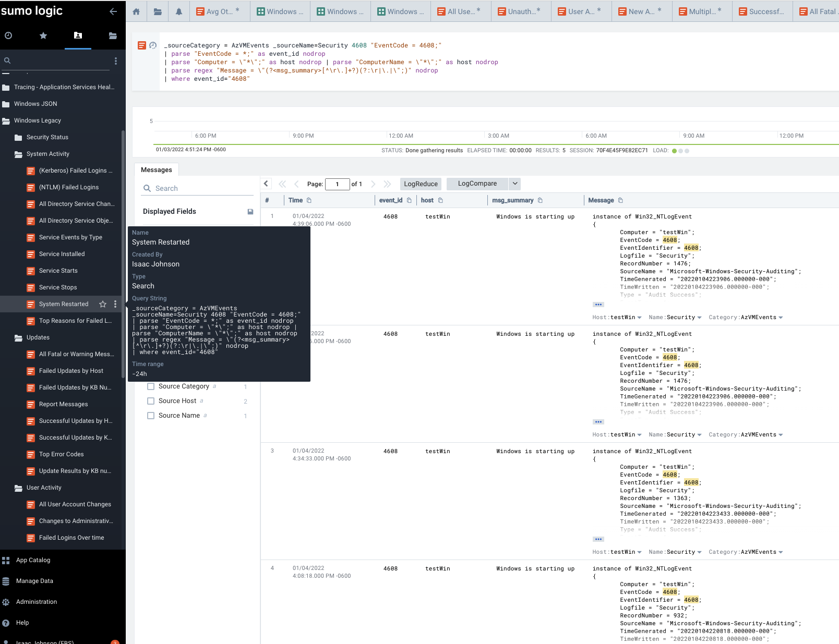
Task: Open the Recent clock icon tab
Action: pos(8,35)
